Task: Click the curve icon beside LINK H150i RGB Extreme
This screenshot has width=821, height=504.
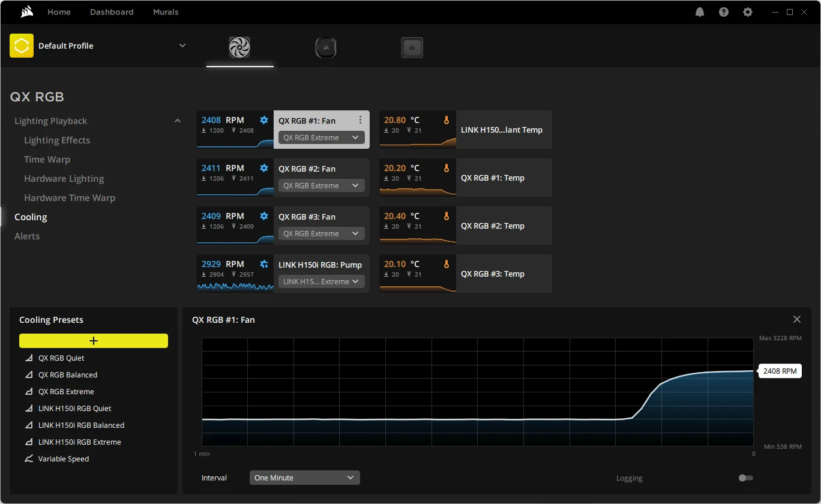Action: click(29, 442)
